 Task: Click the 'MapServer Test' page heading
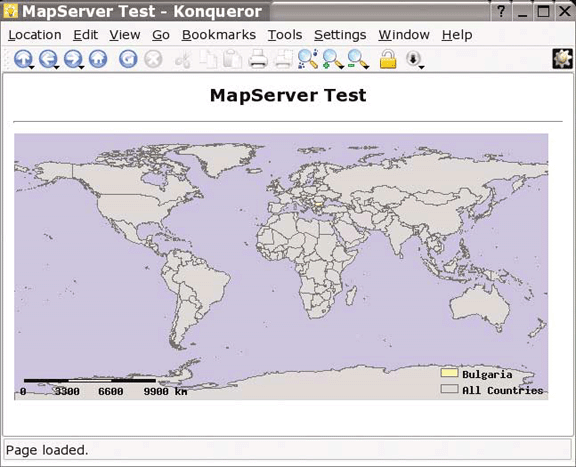[288, 96]
